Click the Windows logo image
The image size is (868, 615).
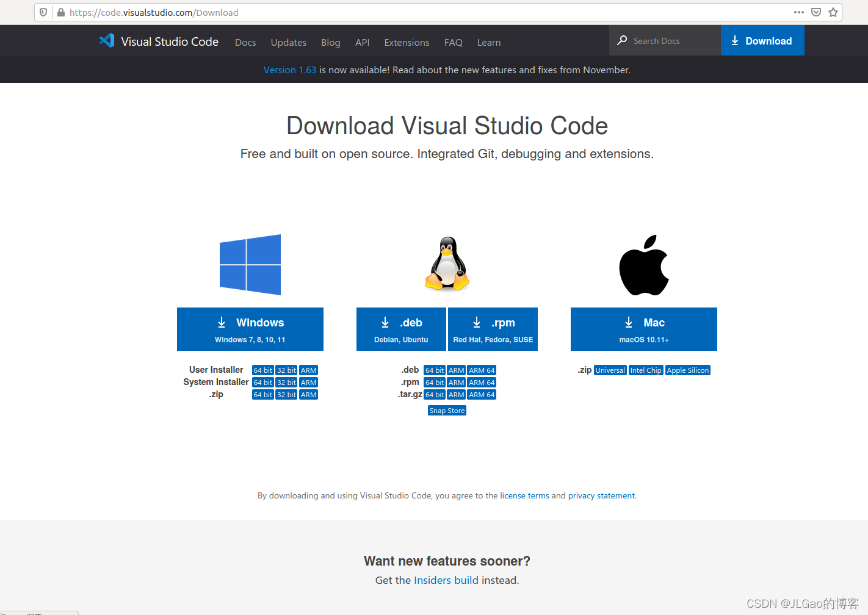[250, 265]
